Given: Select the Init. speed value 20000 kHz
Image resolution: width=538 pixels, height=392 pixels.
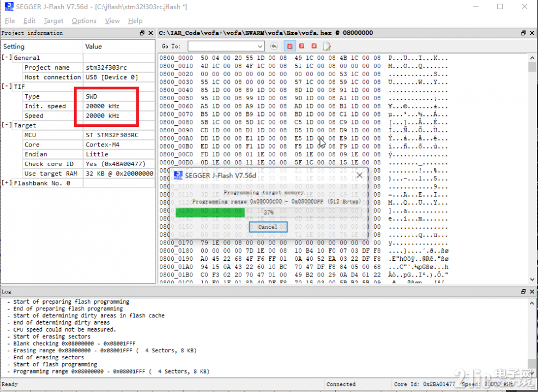Looking at the screenshot, I should click(x=102, y=106).
